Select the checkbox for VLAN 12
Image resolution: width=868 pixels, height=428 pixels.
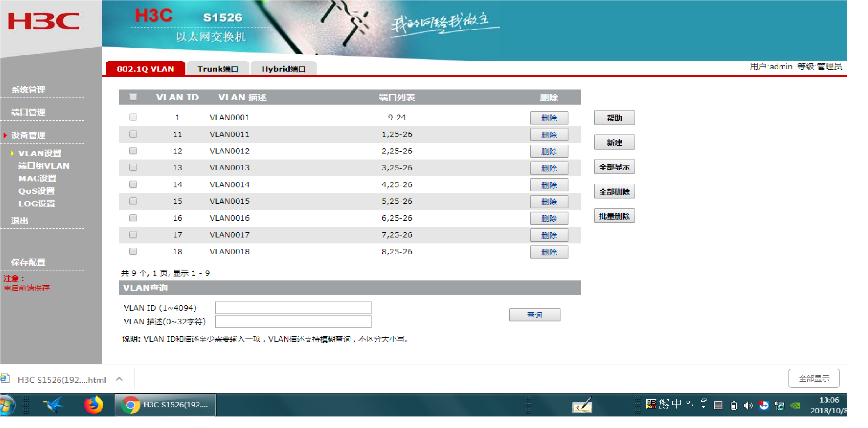pos(133,151)
